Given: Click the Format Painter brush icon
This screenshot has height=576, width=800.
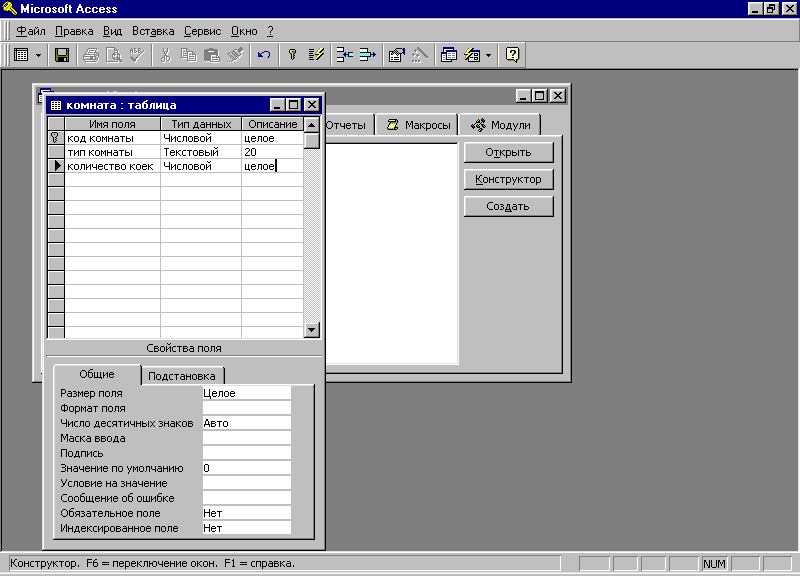Looking at the screenshot, I should coord(235,55).
